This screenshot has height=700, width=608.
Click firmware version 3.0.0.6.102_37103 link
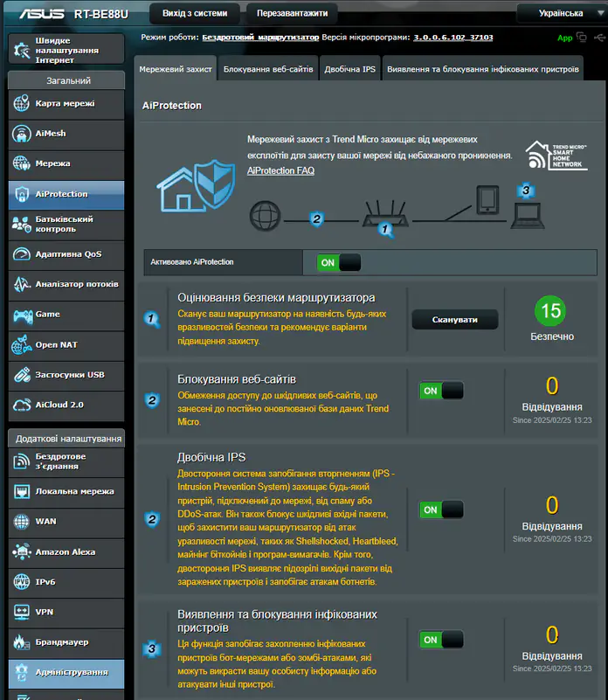tap(453, 38)
